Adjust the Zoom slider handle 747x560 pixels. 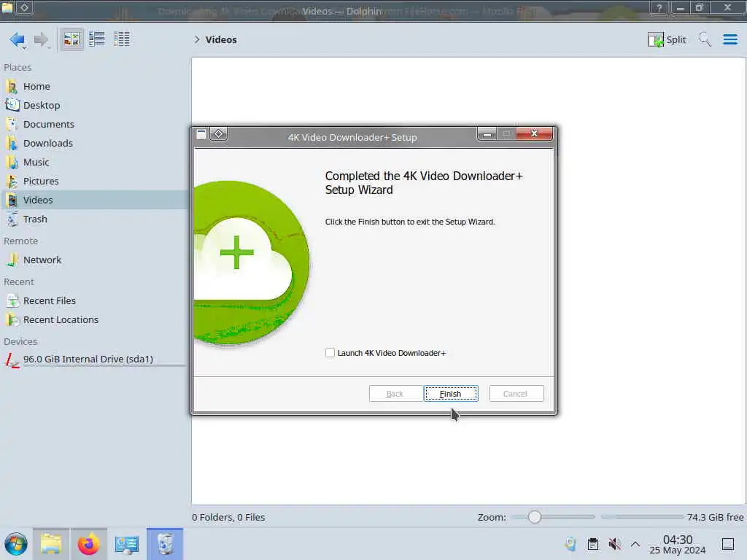535,517
